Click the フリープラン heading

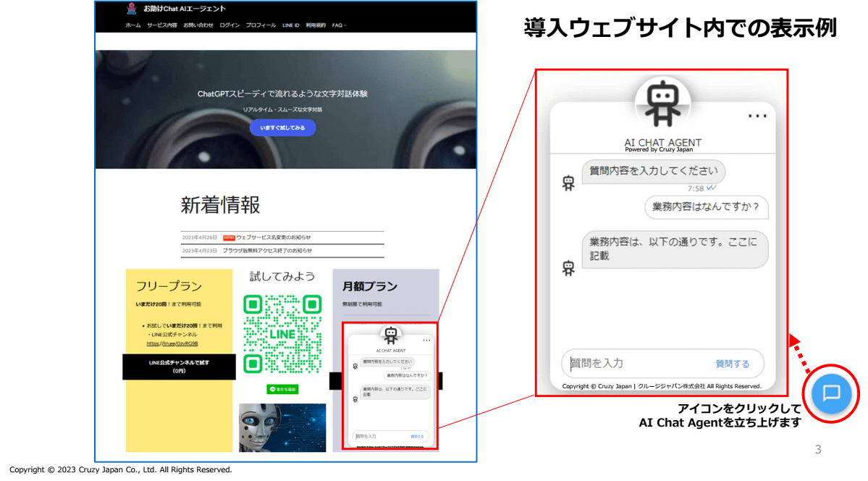pos(169,286)
